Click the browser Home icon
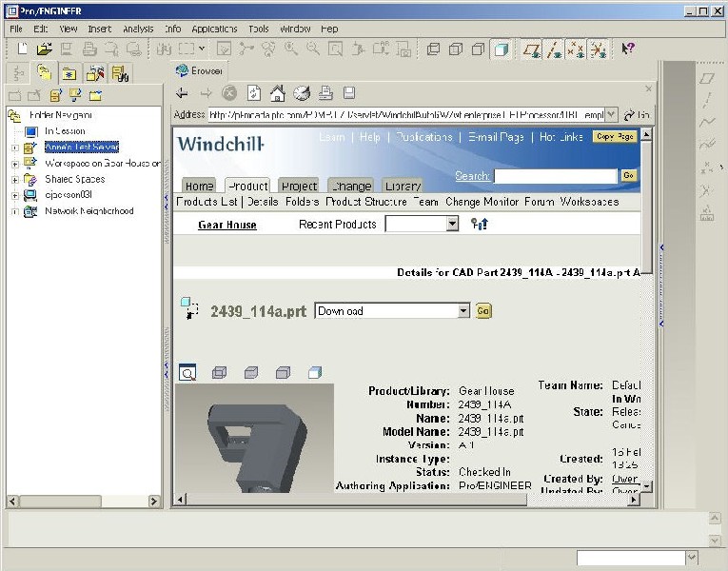Image resolution: width=728 pixels, height=571 pixels. coord(278,93)
